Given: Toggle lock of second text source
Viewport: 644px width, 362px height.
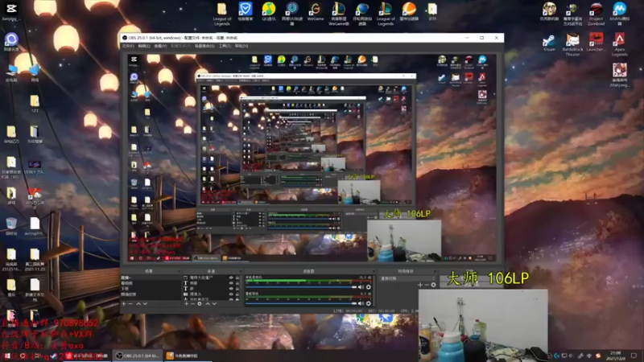Looking at the screenshot, I should [x=237, y=289].
